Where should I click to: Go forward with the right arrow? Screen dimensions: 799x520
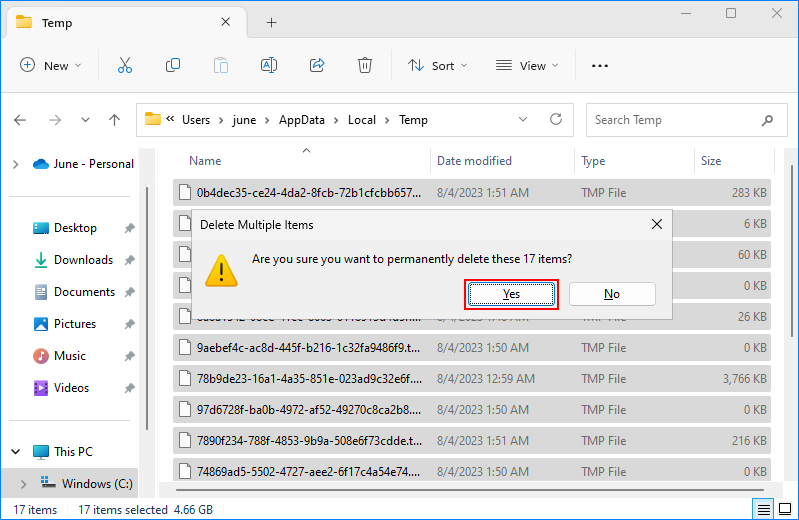(55, 120)
